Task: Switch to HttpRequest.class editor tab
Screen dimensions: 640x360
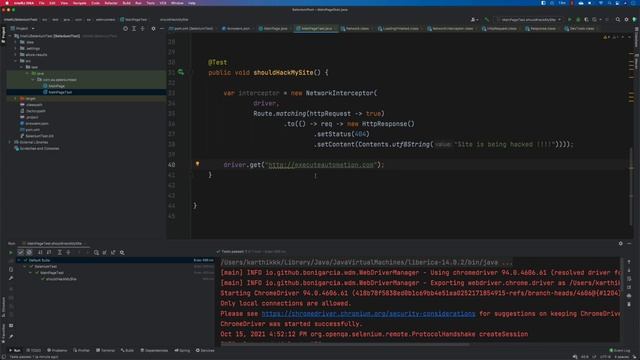Action: click(x=501, y=29)
